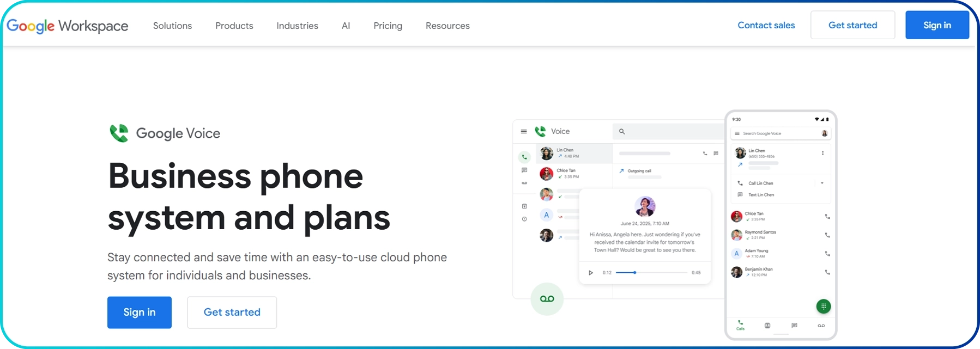Click the Google Voice phone logo above the headline
This screenshot has width=980, height=349.
pos(119,133)
